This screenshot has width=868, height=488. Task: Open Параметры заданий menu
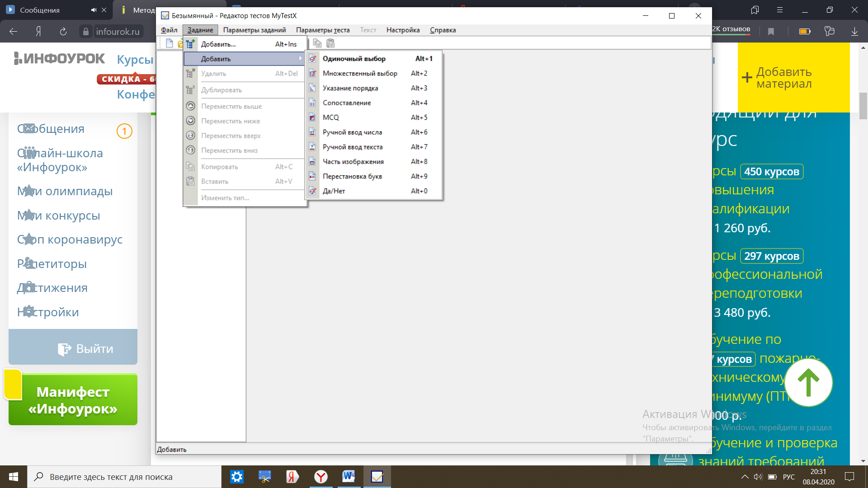[255, 30]
